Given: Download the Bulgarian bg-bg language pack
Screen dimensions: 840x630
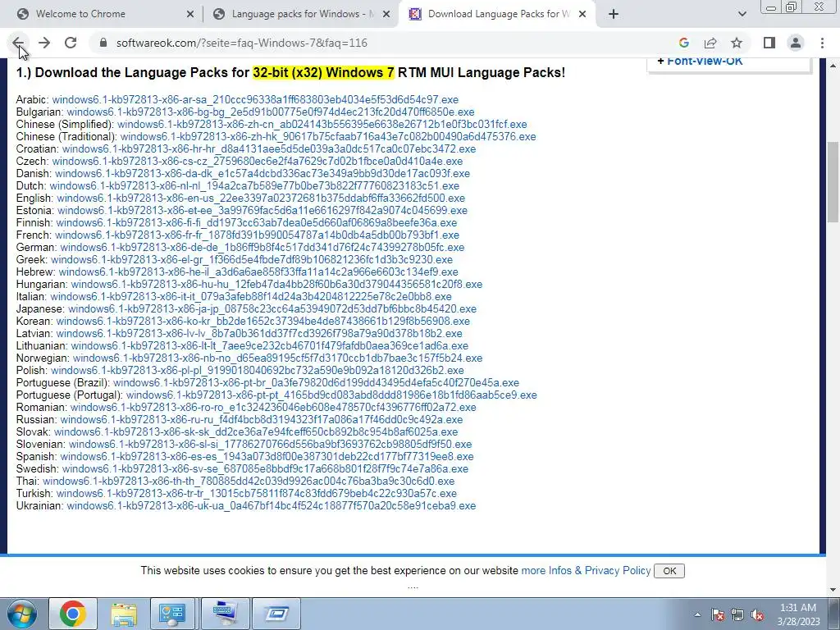Looking at the screenshot, I should [x=271, y=112].
